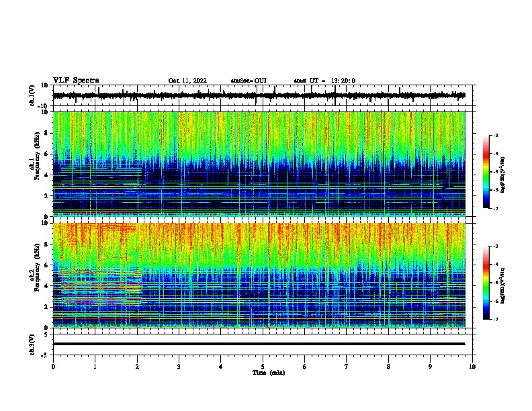
Task: Click the ch.3 flat voltage trace
Action: (259, 344)
